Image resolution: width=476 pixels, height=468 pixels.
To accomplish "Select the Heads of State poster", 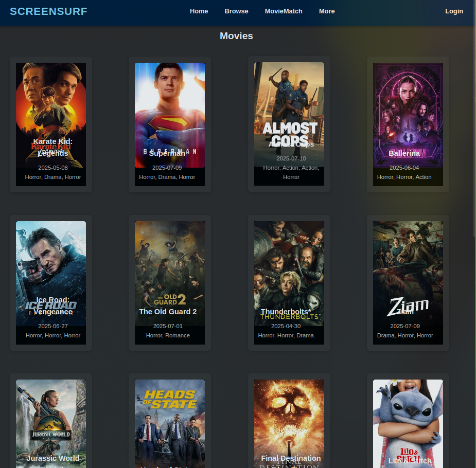I will [x=170, y=424].
